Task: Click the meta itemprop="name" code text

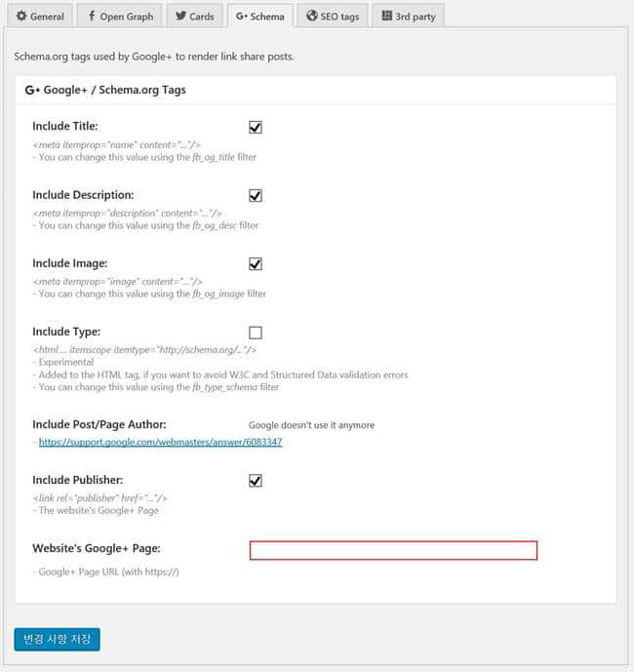Action: (x=117, y=145)
